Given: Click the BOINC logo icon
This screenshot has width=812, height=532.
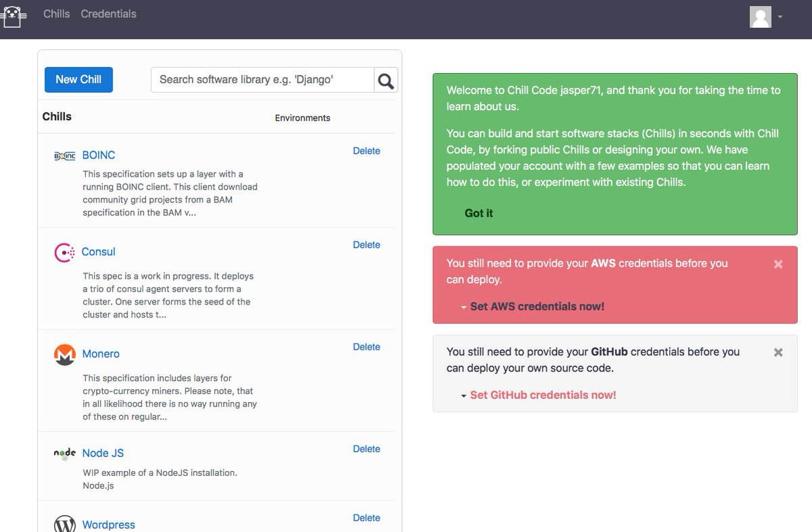Looking at the screenshot, I should 64,156.
